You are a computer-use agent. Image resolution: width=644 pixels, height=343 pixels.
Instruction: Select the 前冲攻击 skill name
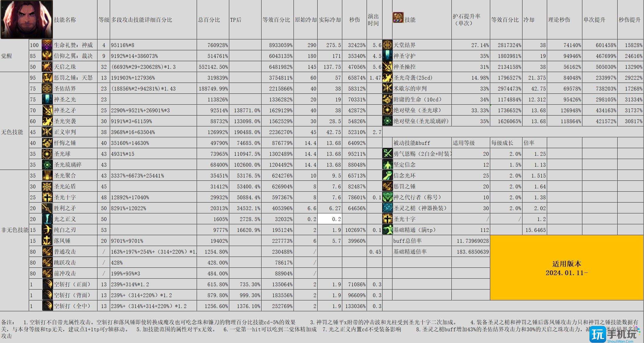(65, 273)
